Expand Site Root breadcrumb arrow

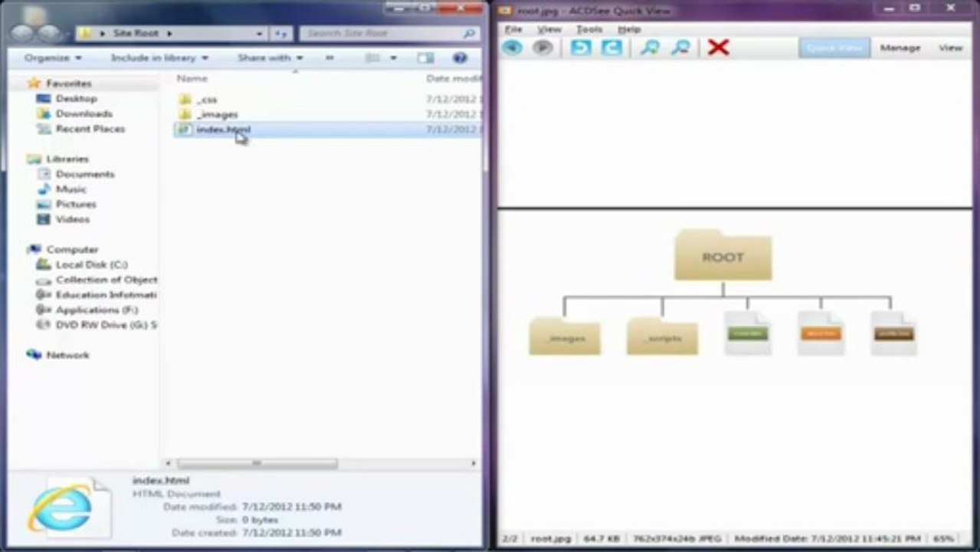pos(169,34)
